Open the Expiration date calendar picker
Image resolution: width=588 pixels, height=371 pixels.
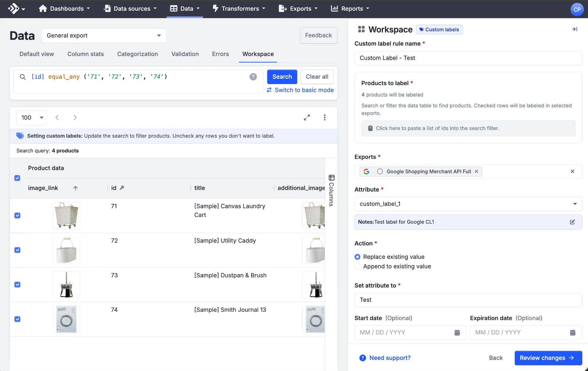pos(573,333)
